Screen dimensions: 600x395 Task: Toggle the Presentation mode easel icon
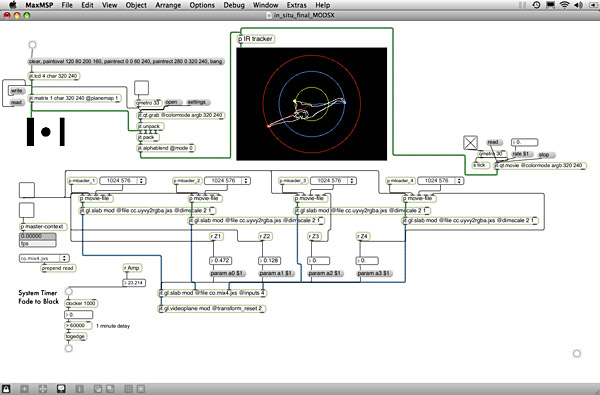coord(61,389)
